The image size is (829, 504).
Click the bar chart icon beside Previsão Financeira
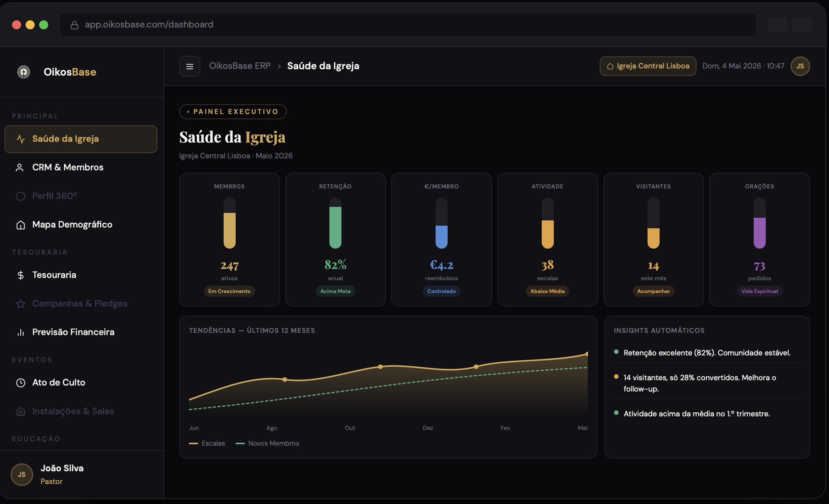21,332
